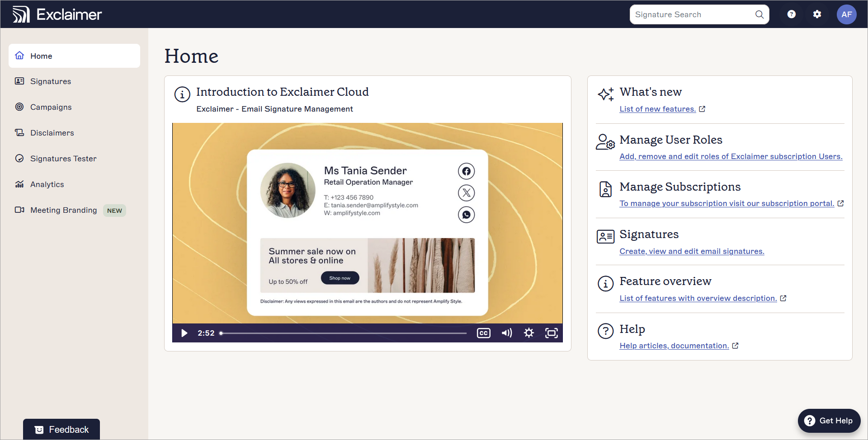The height and width of the screenshot is (440, 868).
Task: Open video quality settings gear
Action: point(528,333)
